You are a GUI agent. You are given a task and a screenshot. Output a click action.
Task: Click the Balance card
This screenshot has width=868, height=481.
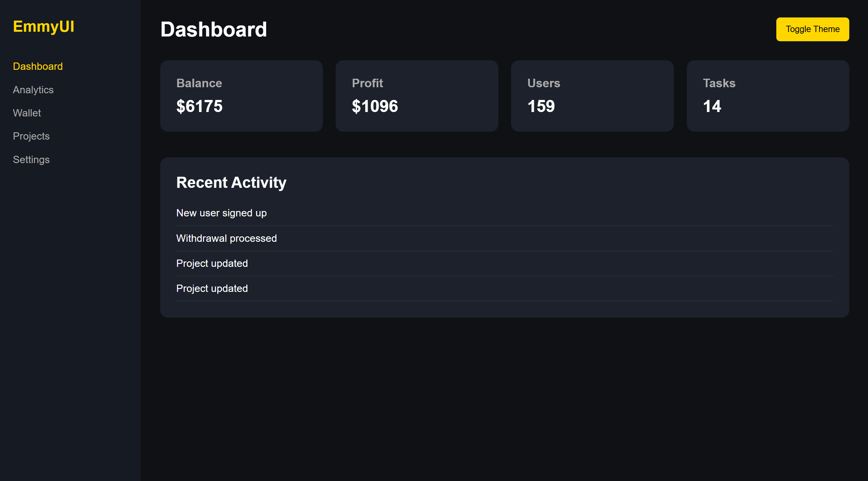point(241,96)
